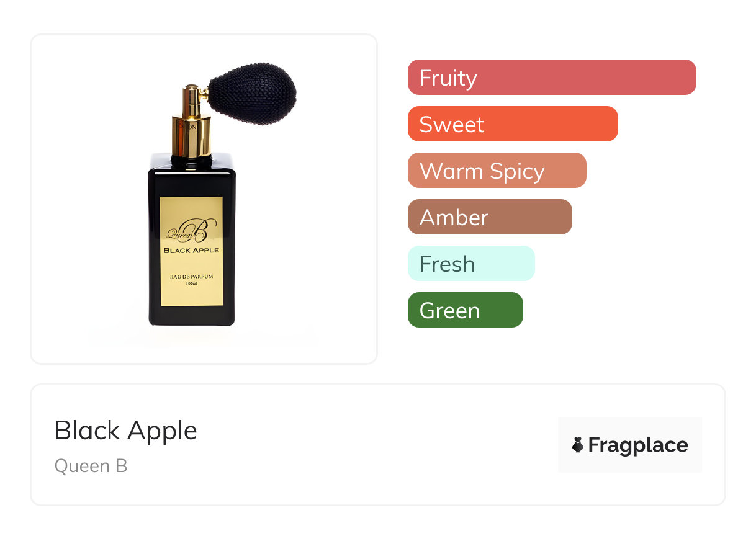The image size is (756, 536).
Task: Click the Fragplace perfume bottle icon
Action: click(578, 445)
